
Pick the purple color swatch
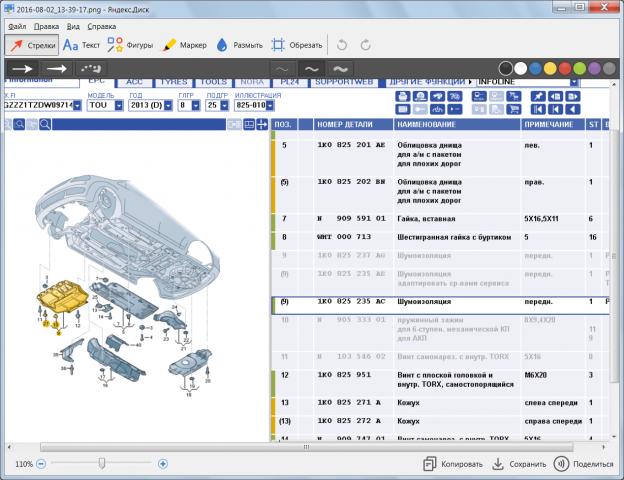click(594, 68)
